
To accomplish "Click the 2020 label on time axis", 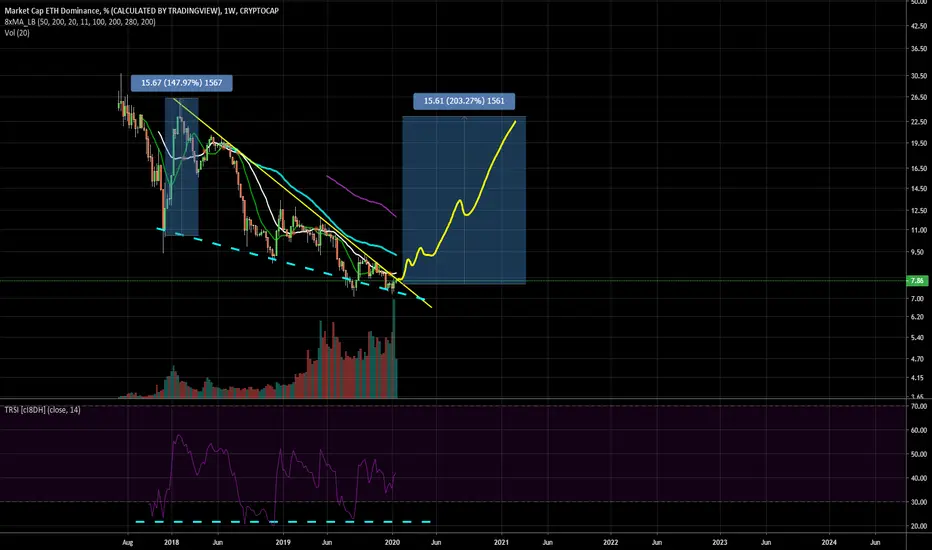I will point(392,542).
